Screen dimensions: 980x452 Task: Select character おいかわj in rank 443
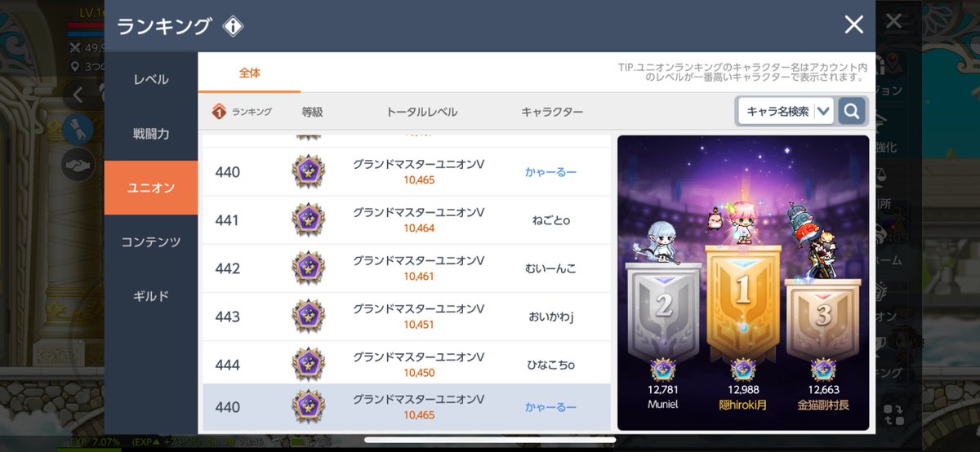tap(551, 317)
